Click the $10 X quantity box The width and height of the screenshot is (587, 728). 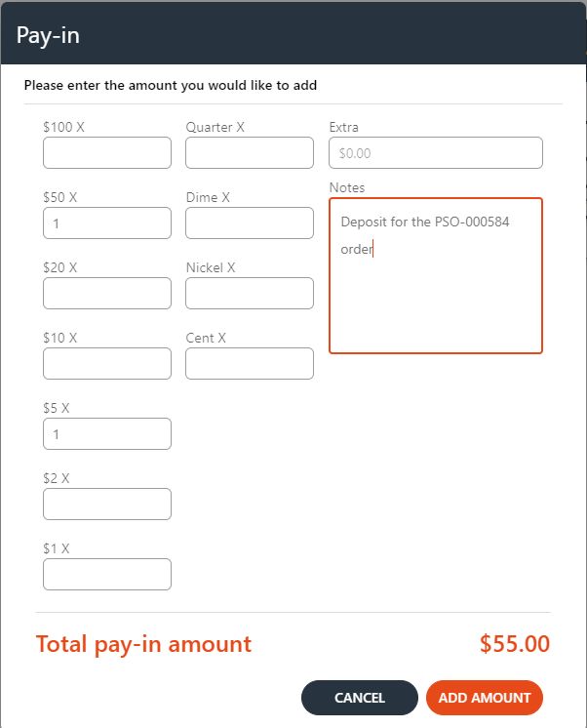click(107, 364)
